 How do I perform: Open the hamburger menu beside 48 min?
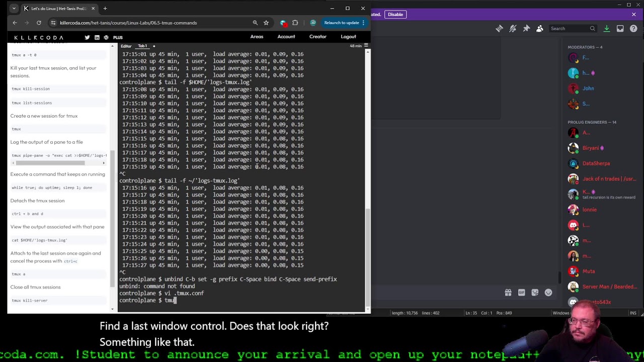(366, 46)
